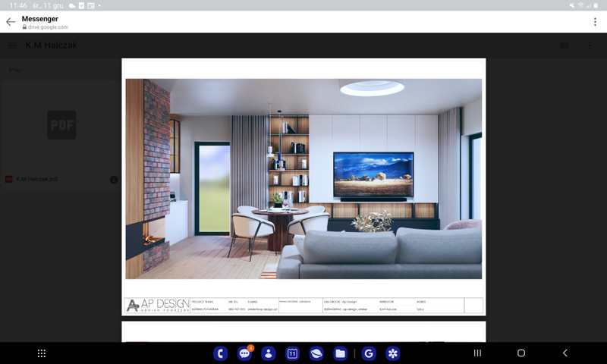Open the Gallery flower app
Viewport: 607px width, 364px height.
[x=392, y=353]
